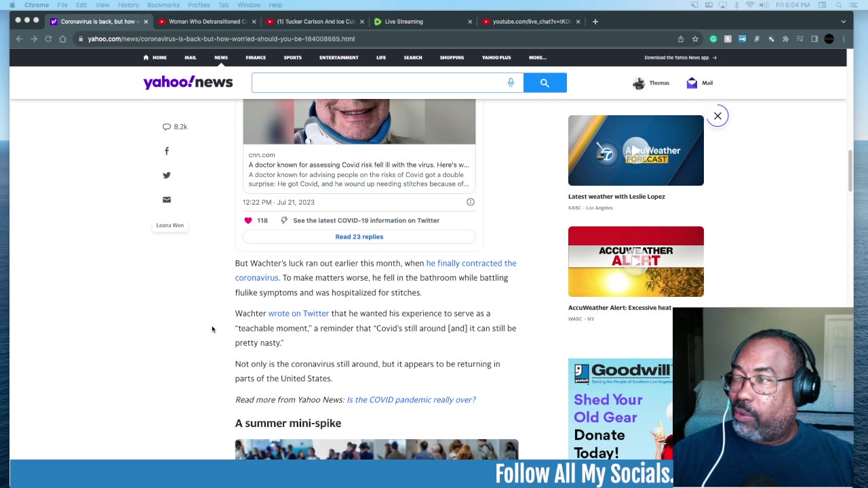This screenshot has height=488, width=868.
Task: Open Chrome three-dot menu
Action: click(x=844, y=39)
